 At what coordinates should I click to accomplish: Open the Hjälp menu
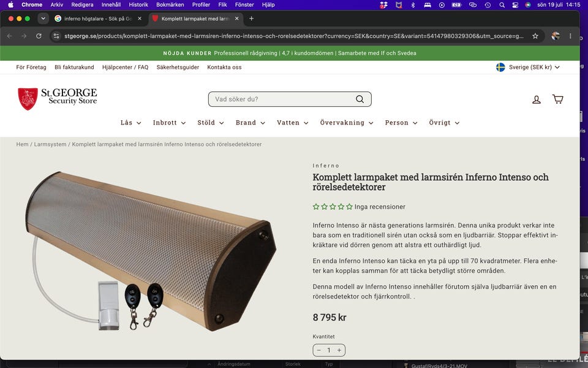(x=268, y=5)
